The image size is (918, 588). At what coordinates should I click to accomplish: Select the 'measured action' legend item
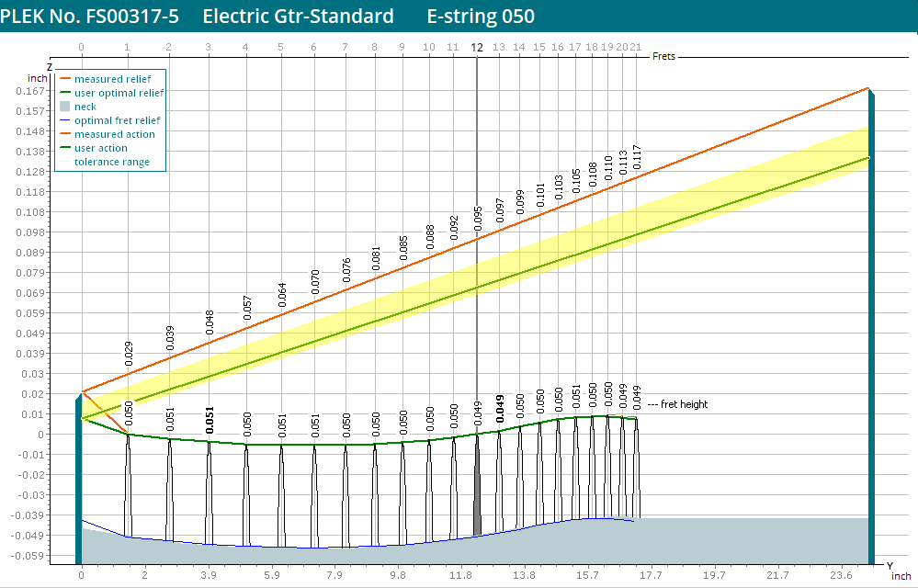tap(114, 134)
